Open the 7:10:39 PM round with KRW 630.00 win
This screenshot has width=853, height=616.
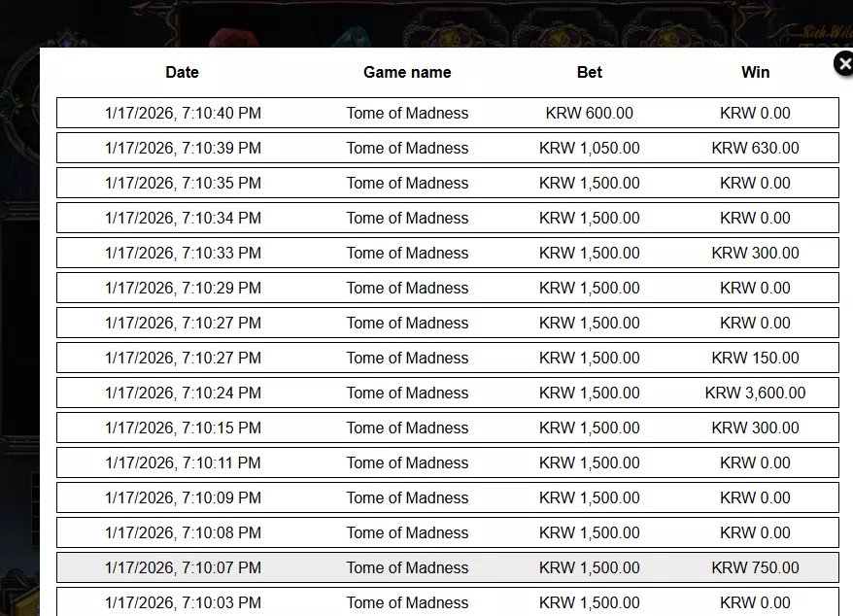(x=448, y=148)
